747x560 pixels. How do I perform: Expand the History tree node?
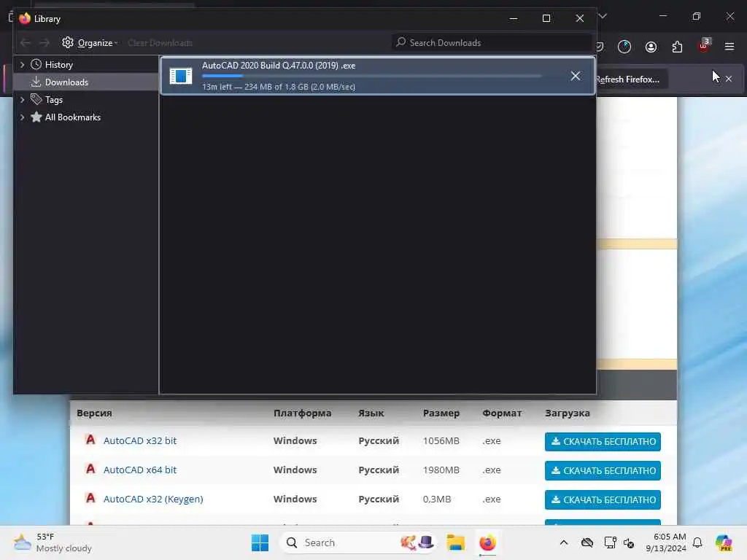point(22,64)
